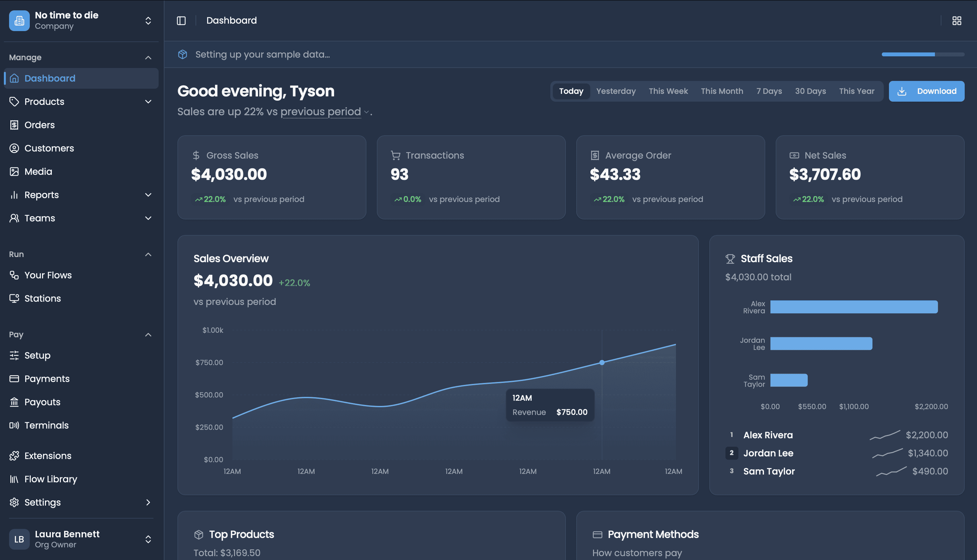Image resolution: width=977 pixels, height=560 pixels.
Task: Click the Setup sliders icon
Action: click(14, 355)
